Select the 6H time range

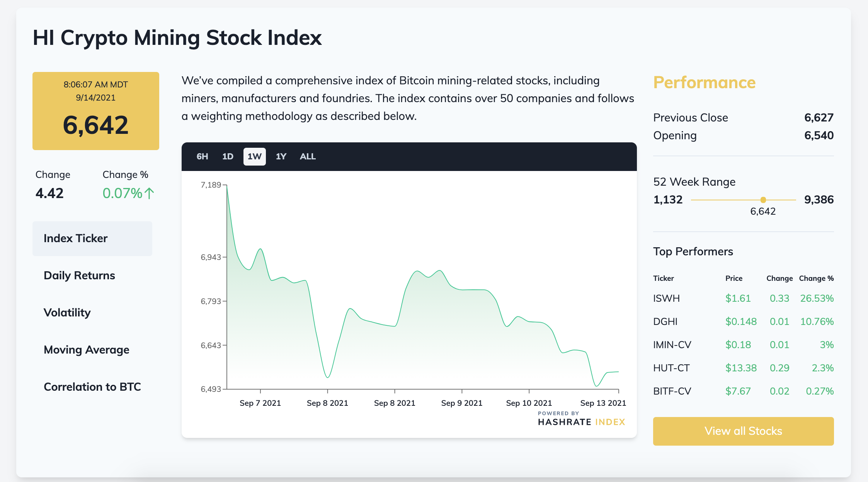(x=202, y=157)
